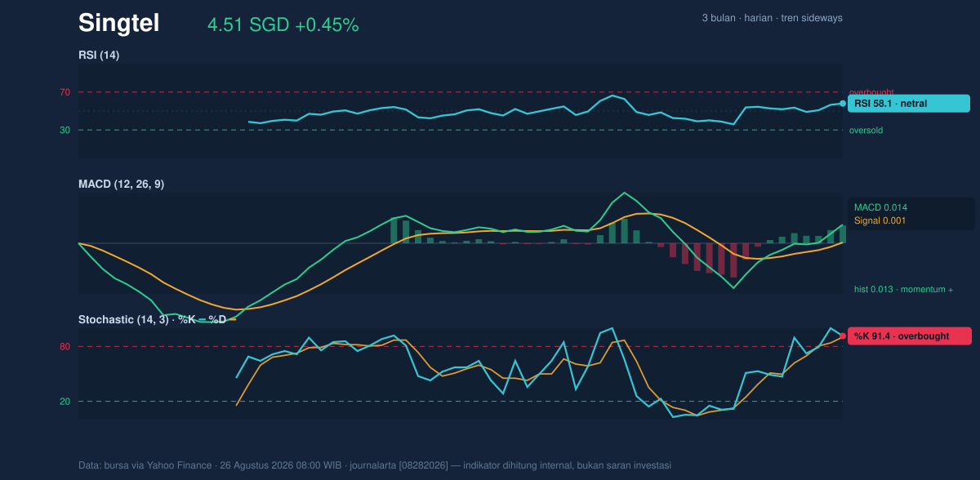Click the MACD 0.014 legend value
980x480 pixels.
point(880,207)
